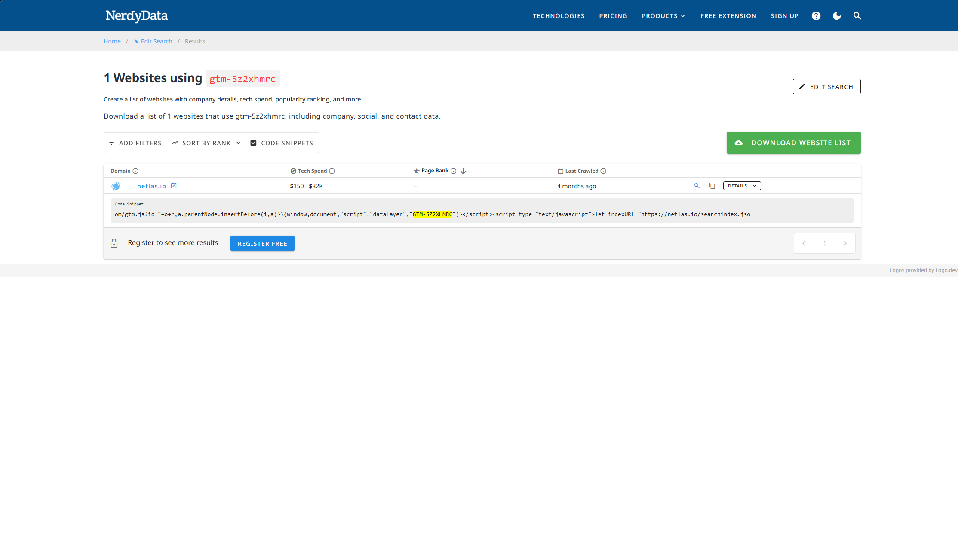Sort by Page Rank descending arrow
The height and width of the screenshot is (560, 958).
[463, 171]
